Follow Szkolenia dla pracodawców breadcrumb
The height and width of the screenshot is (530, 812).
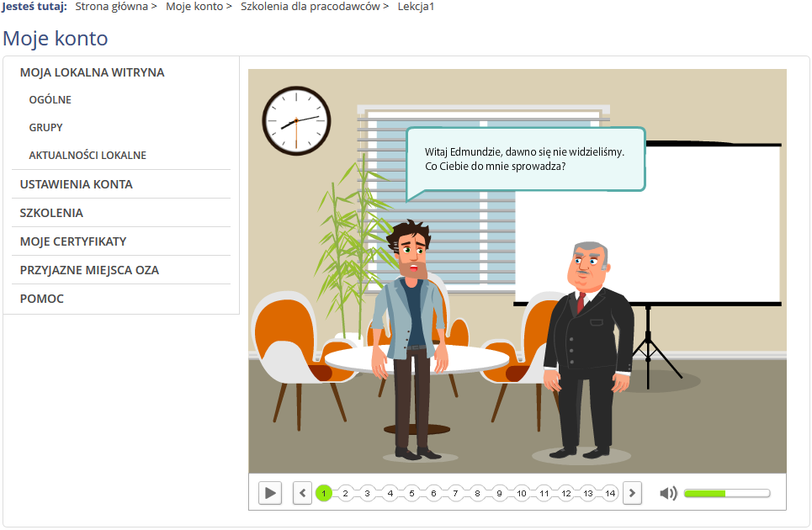pyautogui.click(x=310, y=7)
